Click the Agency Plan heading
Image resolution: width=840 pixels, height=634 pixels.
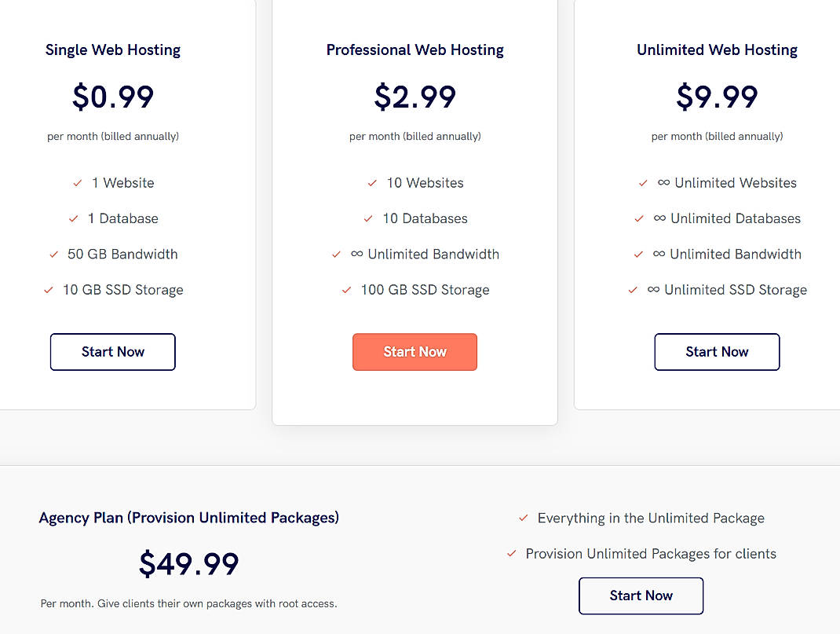click(188, 518)
